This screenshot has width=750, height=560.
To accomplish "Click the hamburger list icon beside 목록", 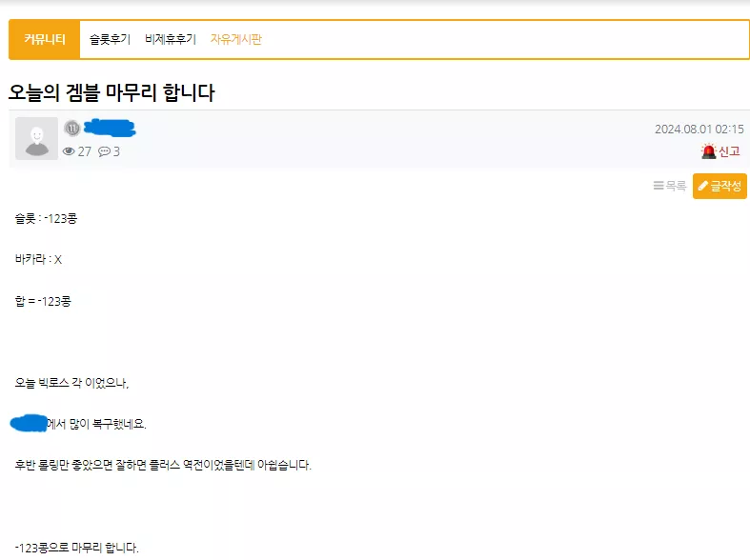I will [x=659, y=186].
